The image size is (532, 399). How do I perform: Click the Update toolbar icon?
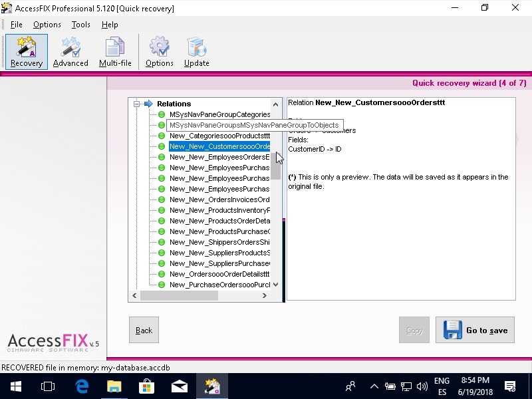click(x=197, y=51)
